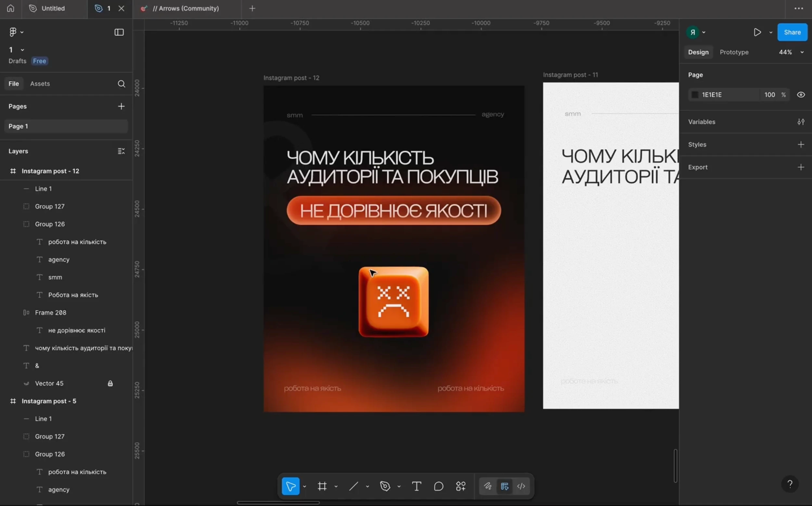Select the Line tool
812x506 pixels.
pyautogui.click(x=353, y=486)
